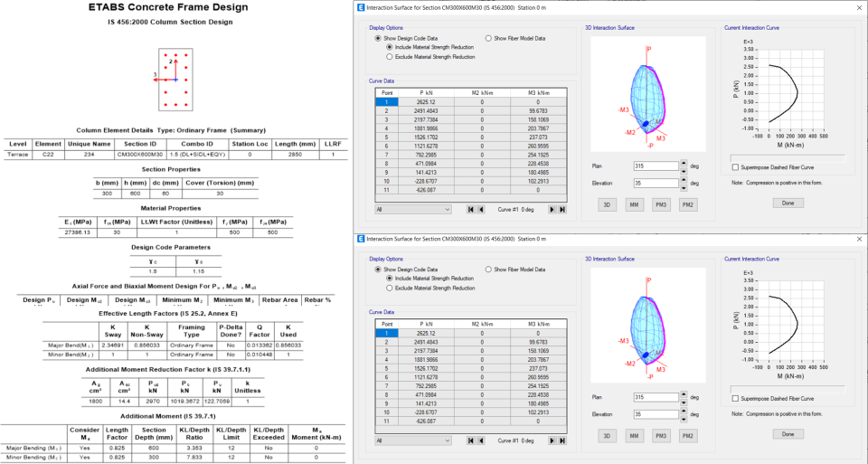Step back one curve in lower dialog
The image size is (868, 464).
[483, 440]
